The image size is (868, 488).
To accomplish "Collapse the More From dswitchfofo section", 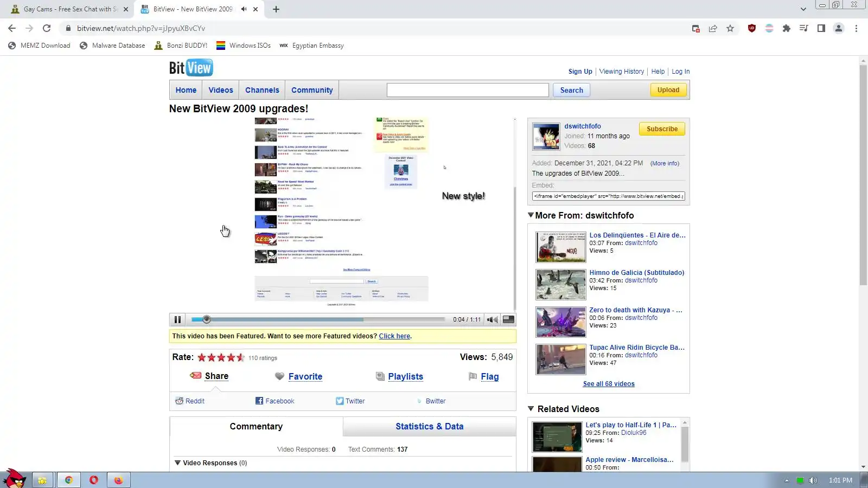I will point(531,215).
